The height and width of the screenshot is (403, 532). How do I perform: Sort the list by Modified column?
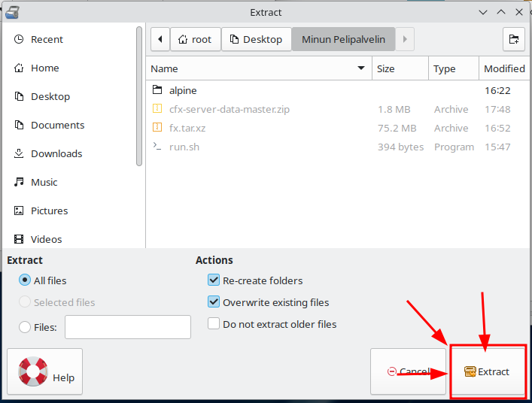tap(503, 68)
